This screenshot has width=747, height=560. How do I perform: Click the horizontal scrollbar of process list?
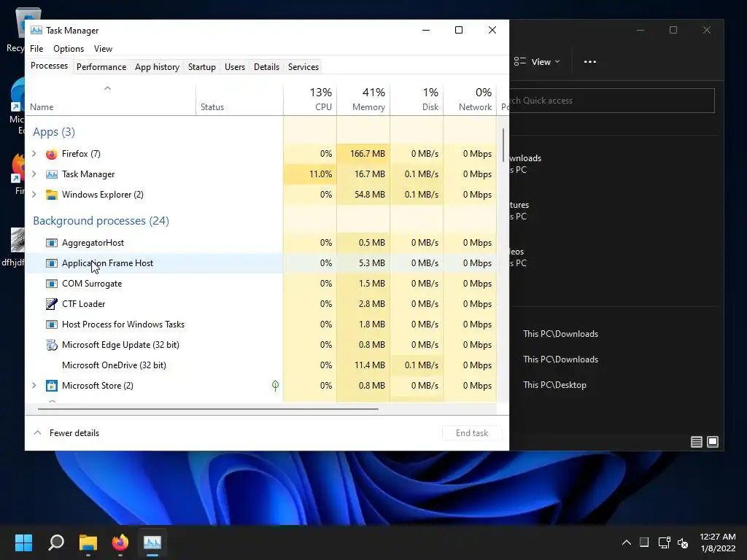208,408
